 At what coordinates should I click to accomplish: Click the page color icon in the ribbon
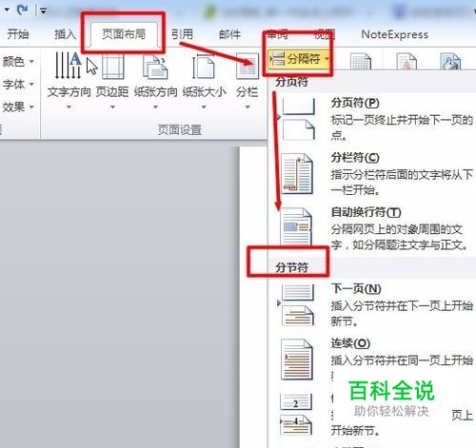tap(450, 62)
